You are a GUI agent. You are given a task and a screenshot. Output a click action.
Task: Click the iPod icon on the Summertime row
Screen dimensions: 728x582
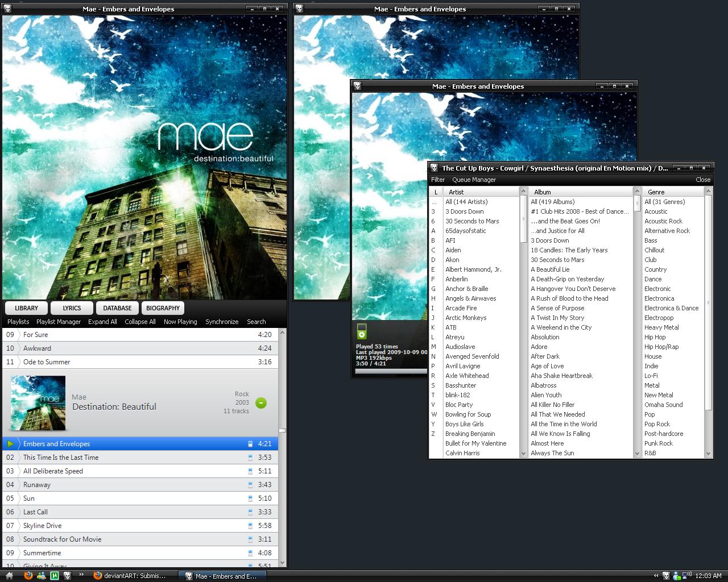(250, 553)
